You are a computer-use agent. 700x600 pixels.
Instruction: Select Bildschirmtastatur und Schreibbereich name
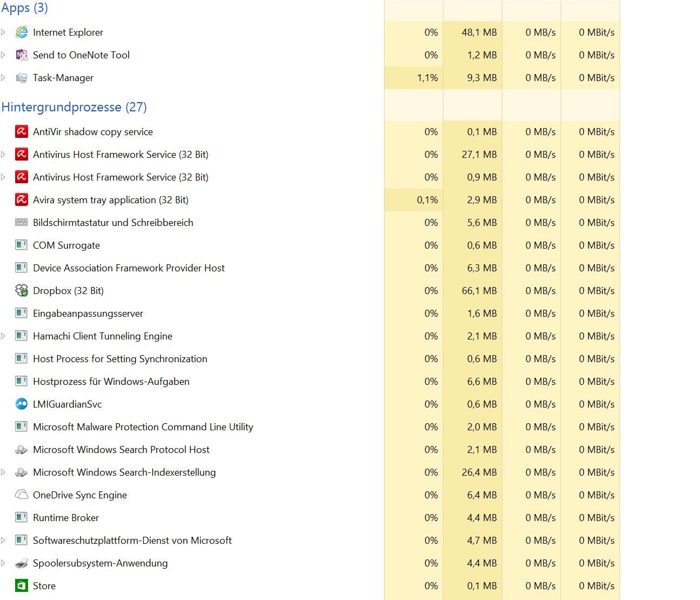pyautogui.click(x=113, y=223)
